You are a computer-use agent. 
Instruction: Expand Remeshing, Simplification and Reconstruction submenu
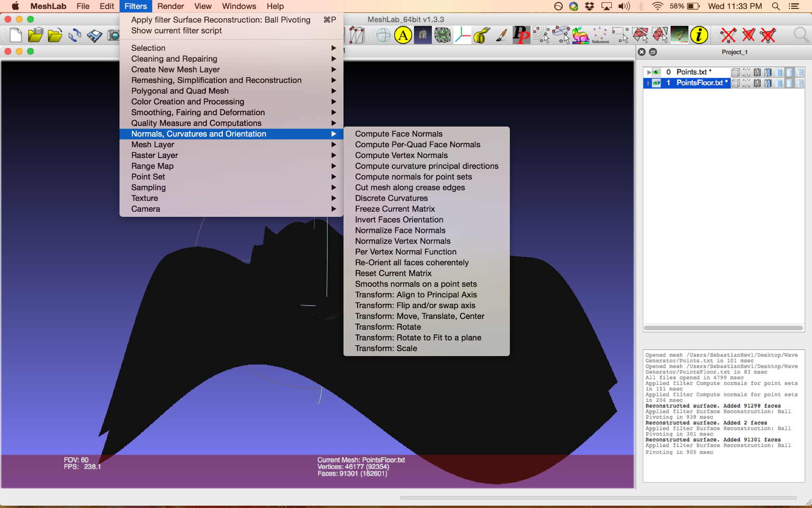click(x=231, y=80)
